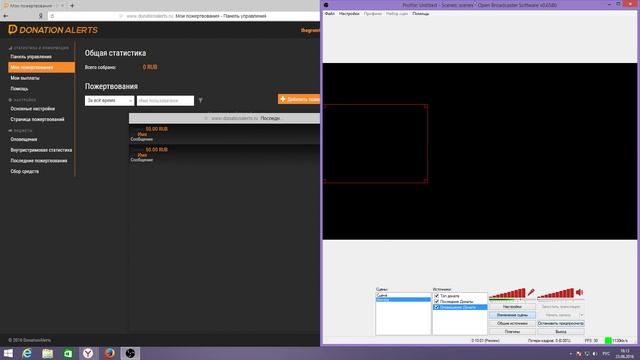
Task: Open the Профили menu in OBS
Action: pyautogui.click(x=373, y=13)
